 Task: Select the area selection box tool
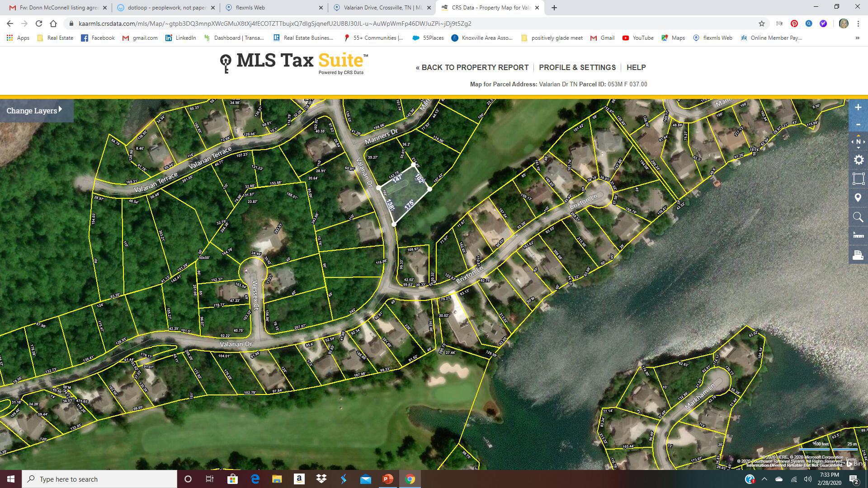click(858, 178)
